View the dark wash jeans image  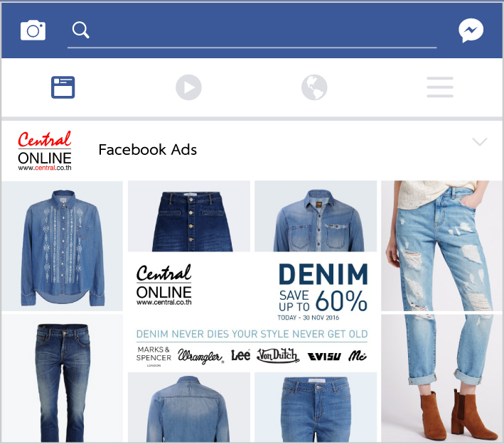(x=62, y=378)
